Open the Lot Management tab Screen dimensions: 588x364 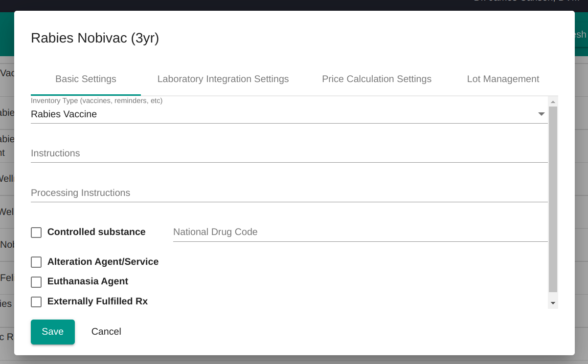click(503, 79)
